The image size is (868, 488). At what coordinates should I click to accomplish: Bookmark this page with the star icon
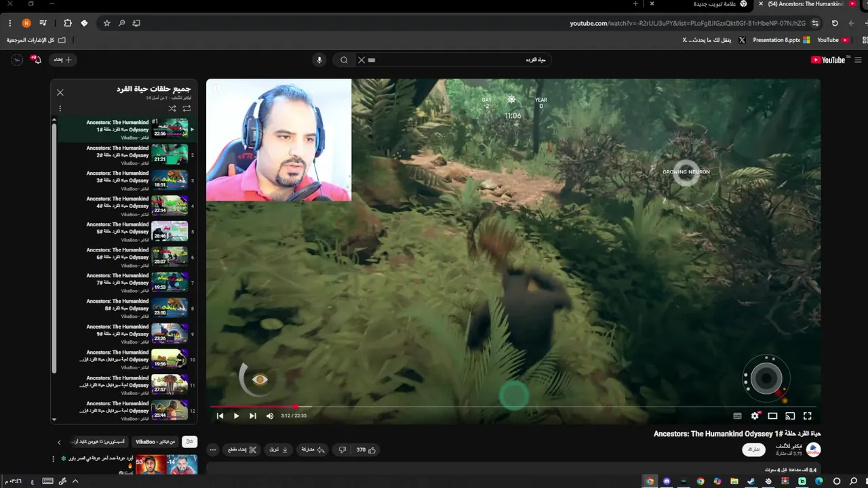click(x=106, y=23)
